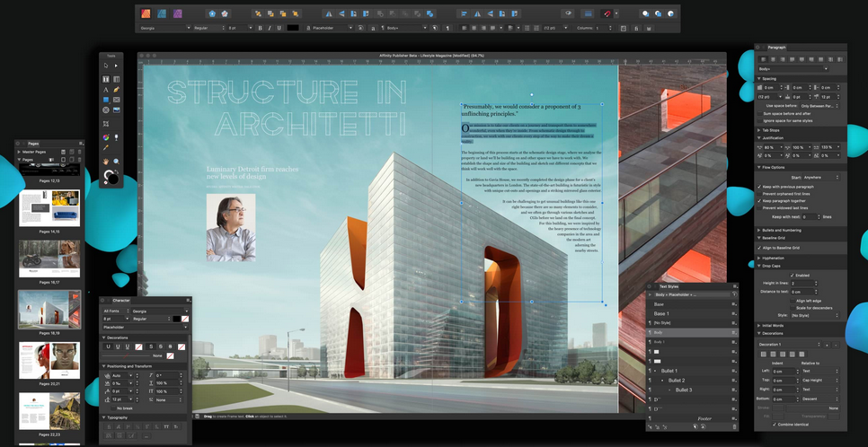Viewport: 868px width, 447px height.
Task: Select the Color Picker eyedropper tool
Action: (x=106, y=148)
